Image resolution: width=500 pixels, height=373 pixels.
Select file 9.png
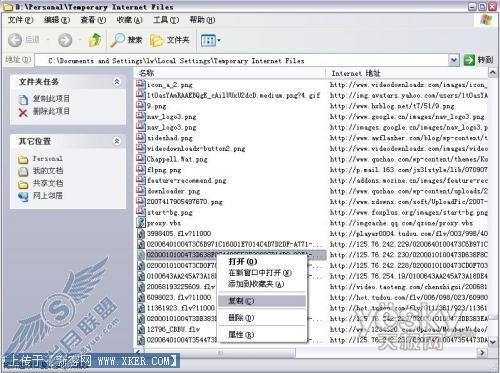pos(156,106)
